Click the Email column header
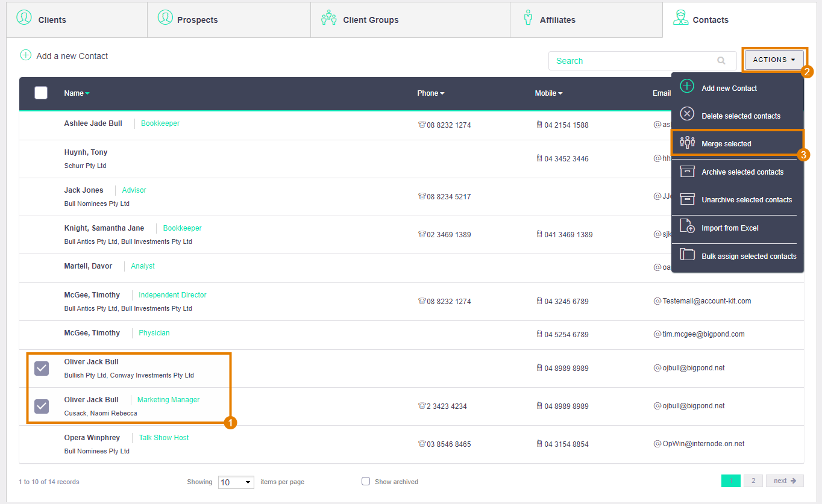The image size is (822, 504). point(662,93)
